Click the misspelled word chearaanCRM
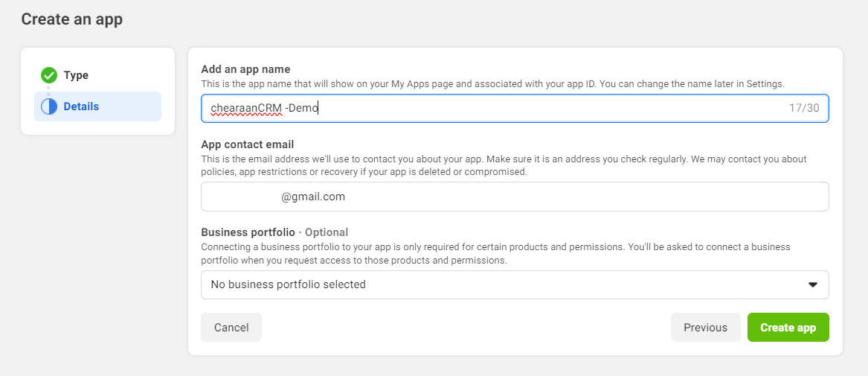This screenshot has height=376, width=868. click(x=246, y=108)
